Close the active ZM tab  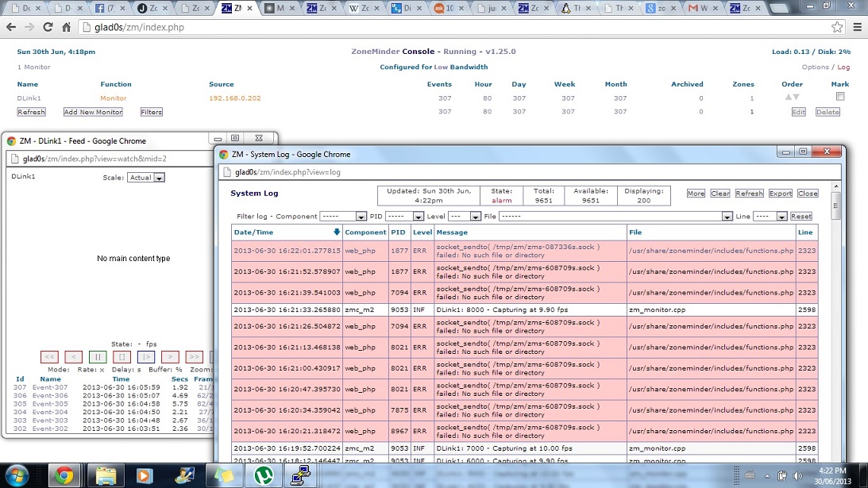pyautogui.click(x=249, y=8)
